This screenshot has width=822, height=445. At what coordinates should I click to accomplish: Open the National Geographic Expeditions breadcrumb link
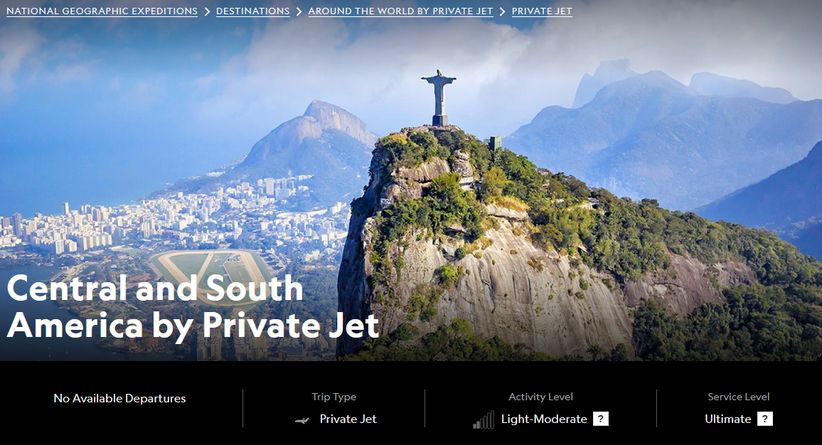102,11
